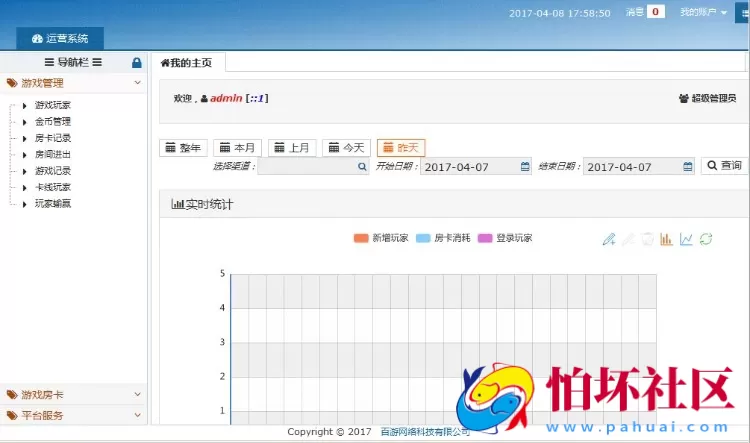
Task: Select the 上月 date range button
Action: click(292, 148)
